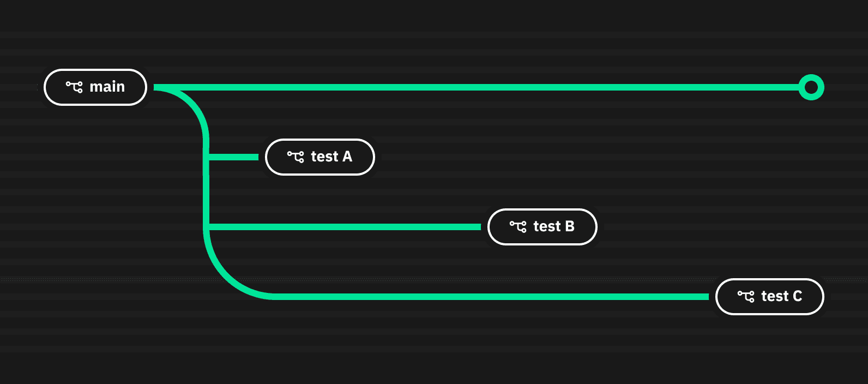The width and height of the screenshot is (868, 384).
Task: Click the junction where test A branches off
Action: (x=207, y=157)
